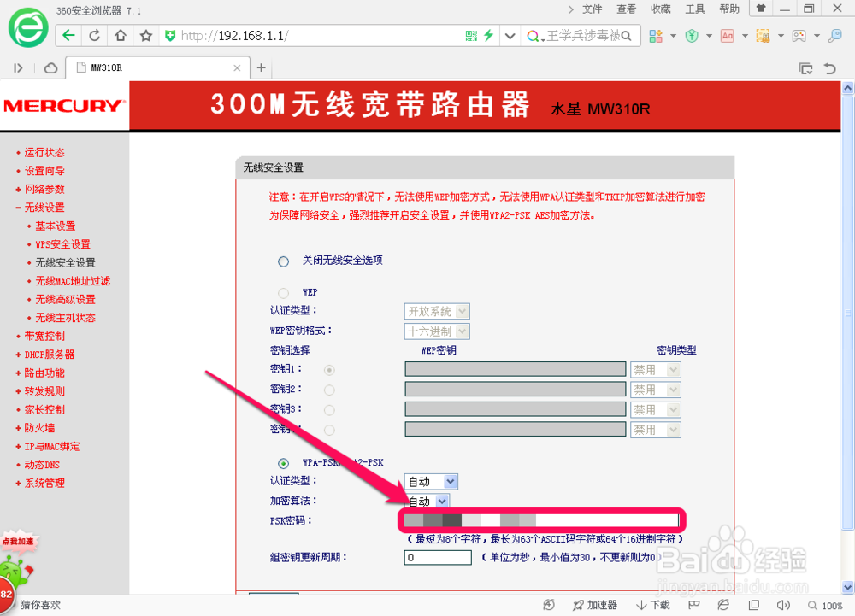Image resolution: width=855 pixels, height=616 pixels.
Task: Close the MW310R tab
Action: (x=237, y=68)
